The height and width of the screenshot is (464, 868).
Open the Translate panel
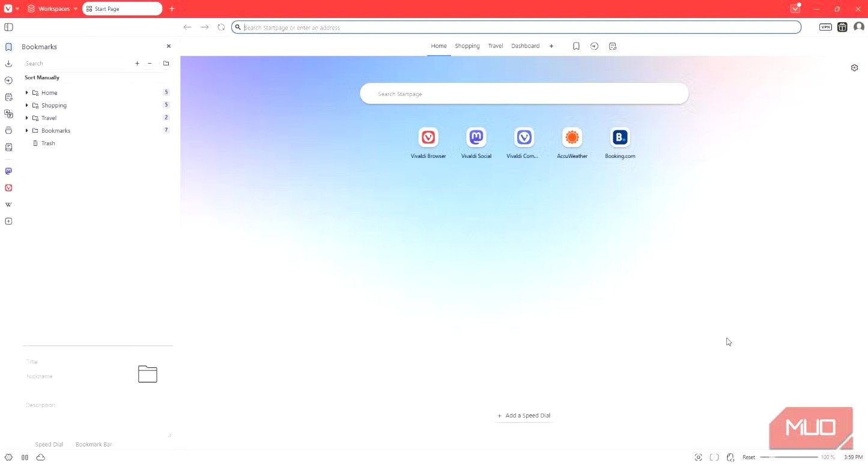pyautogui.click(x=8, y=113)
